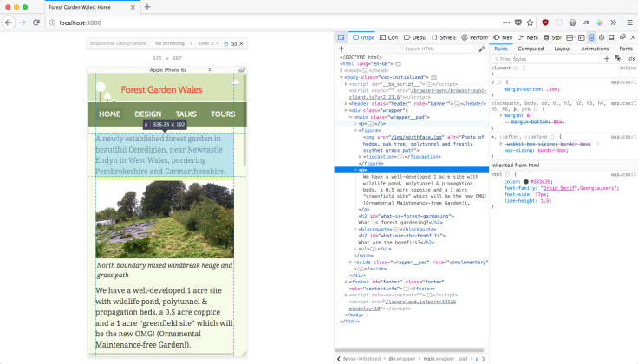Show more toolbar items via overflow chevron

point(613,23)
